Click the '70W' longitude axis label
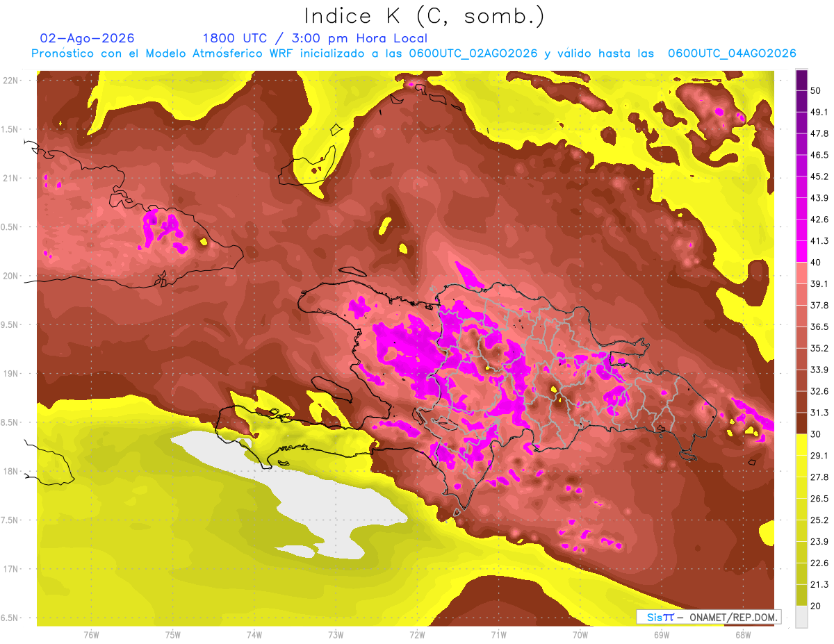Screen dimensions: 834x644 [580, 634]
